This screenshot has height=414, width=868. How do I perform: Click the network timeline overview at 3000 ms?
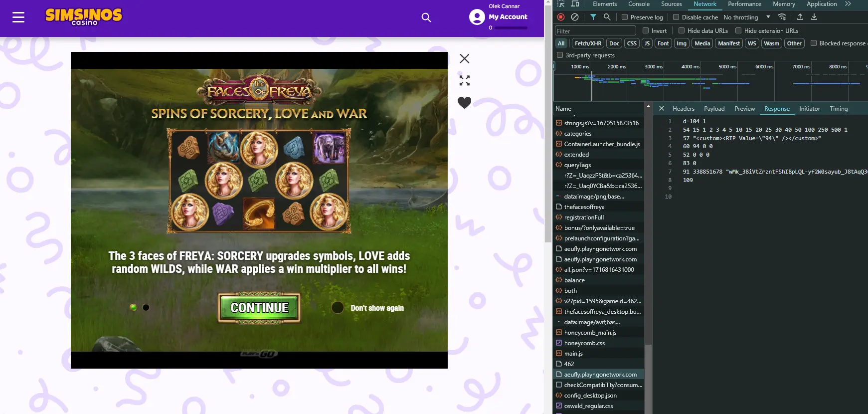pyautogui.click(x=653, y=66)
